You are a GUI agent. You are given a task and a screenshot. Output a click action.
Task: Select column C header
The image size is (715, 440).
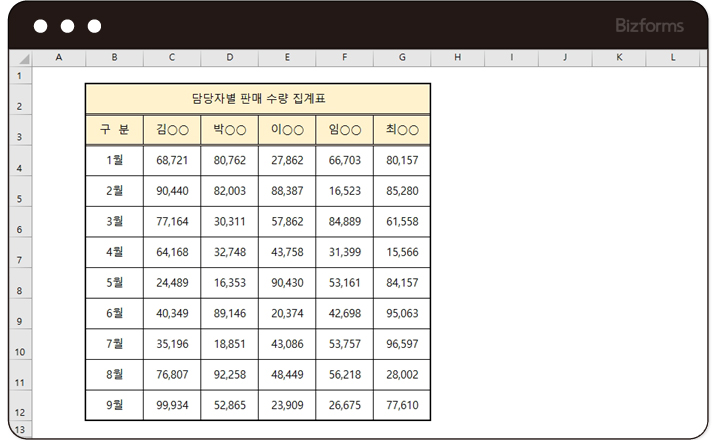point(172,58)
